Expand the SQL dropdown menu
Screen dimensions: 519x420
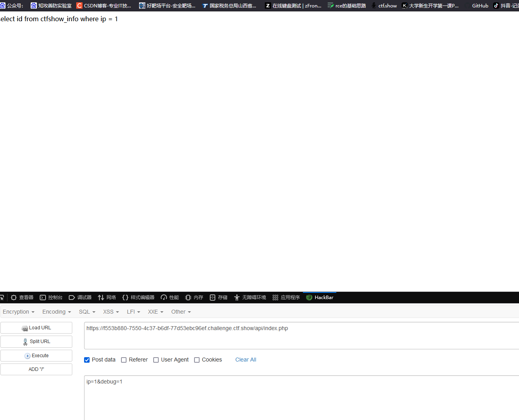87,312
